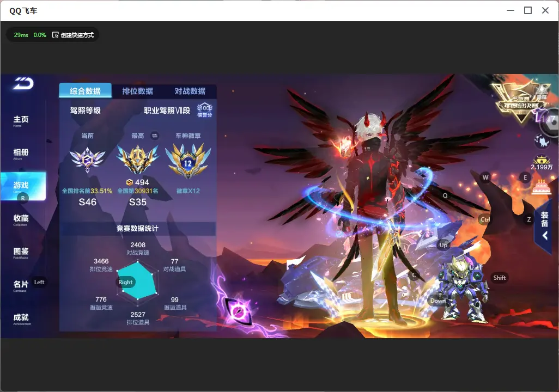This screenshot has width=559, height=392.
Task: Click the W key overlay
Action: point(485,177)
